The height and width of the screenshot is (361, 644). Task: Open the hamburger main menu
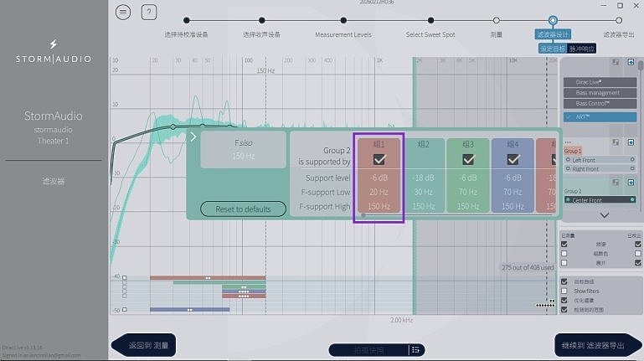coord(123,13)
